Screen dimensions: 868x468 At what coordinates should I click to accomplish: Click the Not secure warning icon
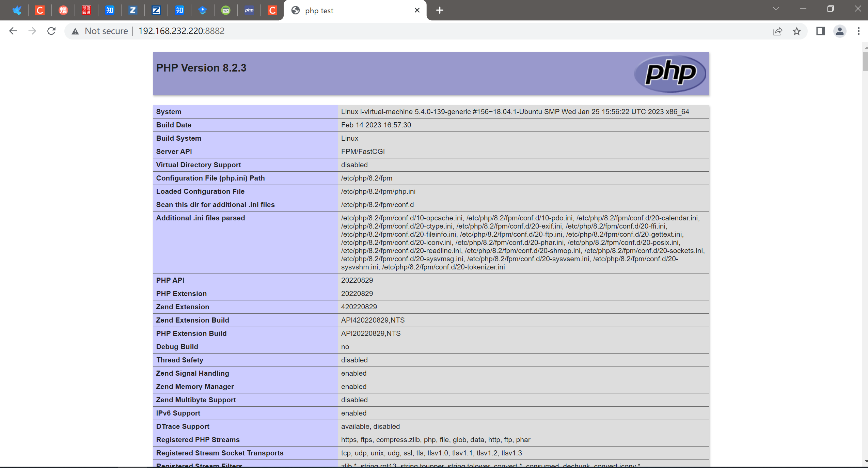click(75, 31)
